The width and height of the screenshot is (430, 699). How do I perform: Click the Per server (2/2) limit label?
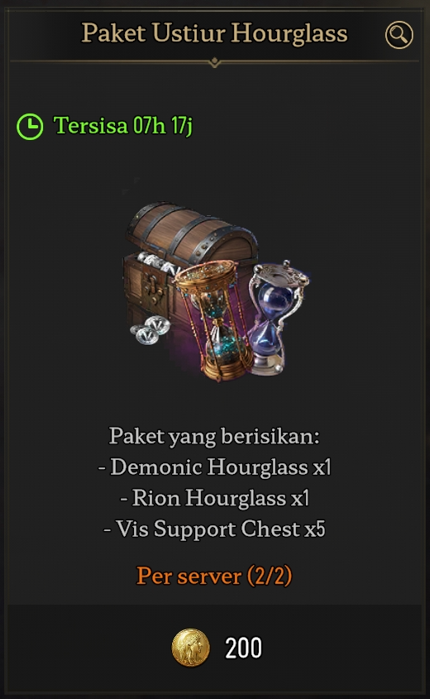[214, 576]
